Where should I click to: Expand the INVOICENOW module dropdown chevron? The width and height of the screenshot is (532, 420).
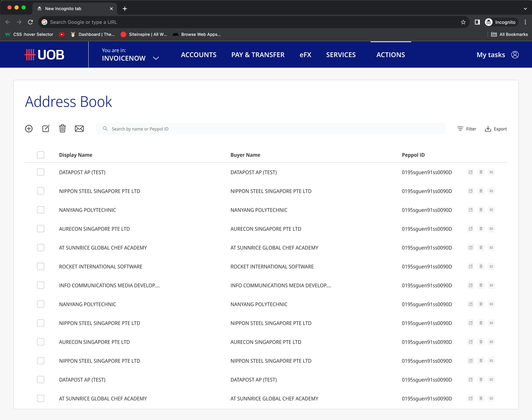tap(156, 58)
